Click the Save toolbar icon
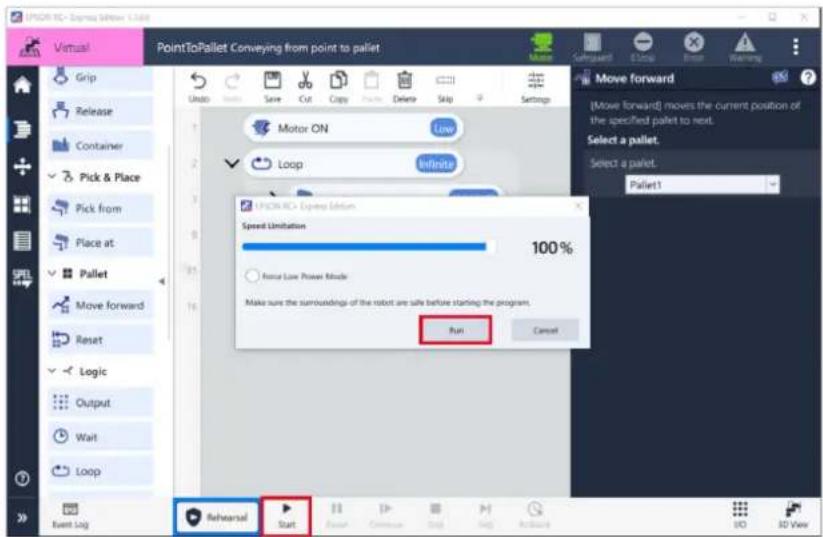Viewport: 823px width, 537px height. point(272,87)
